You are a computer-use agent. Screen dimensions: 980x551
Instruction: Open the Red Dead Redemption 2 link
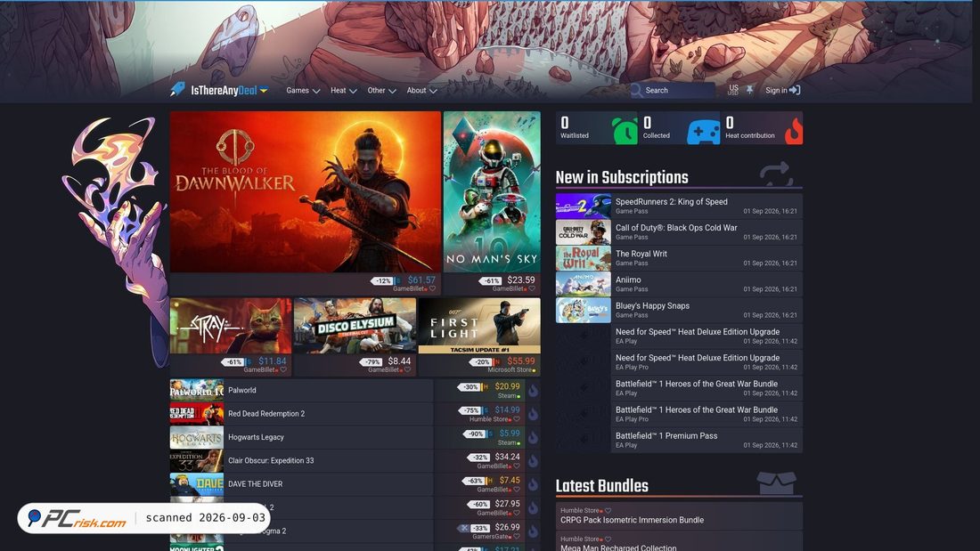[x=266, y=414]
